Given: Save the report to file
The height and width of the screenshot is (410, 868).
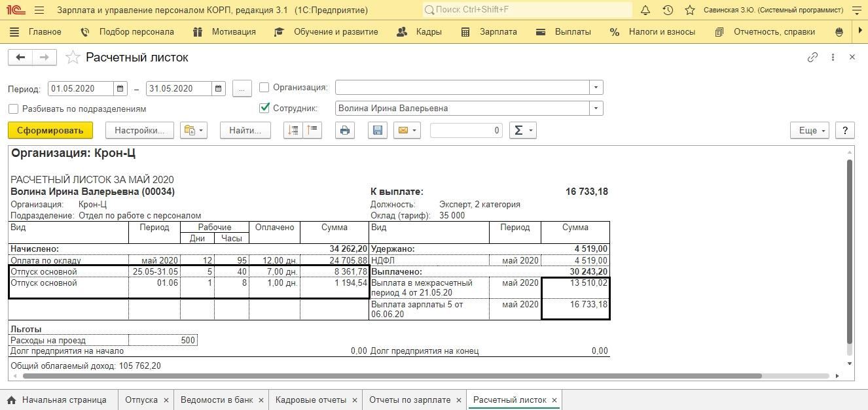Looking at the screenshot, I should (378, 130).
